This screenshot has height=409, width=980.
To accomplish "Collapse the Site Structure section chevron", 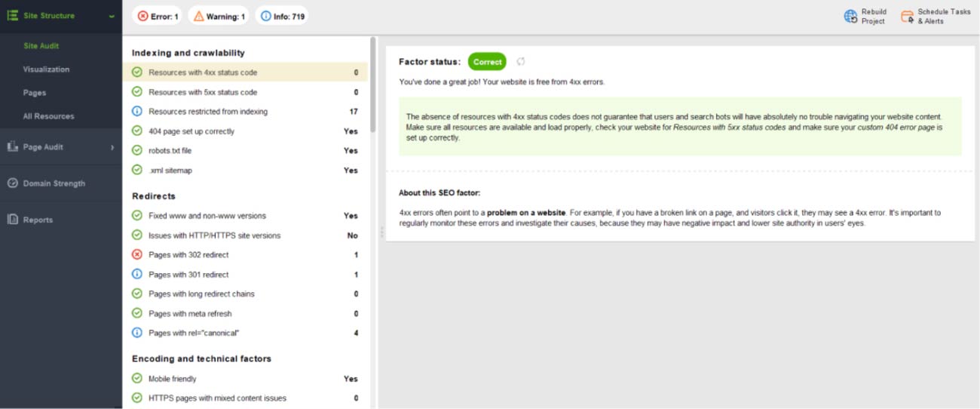I will tap(112, 16).
